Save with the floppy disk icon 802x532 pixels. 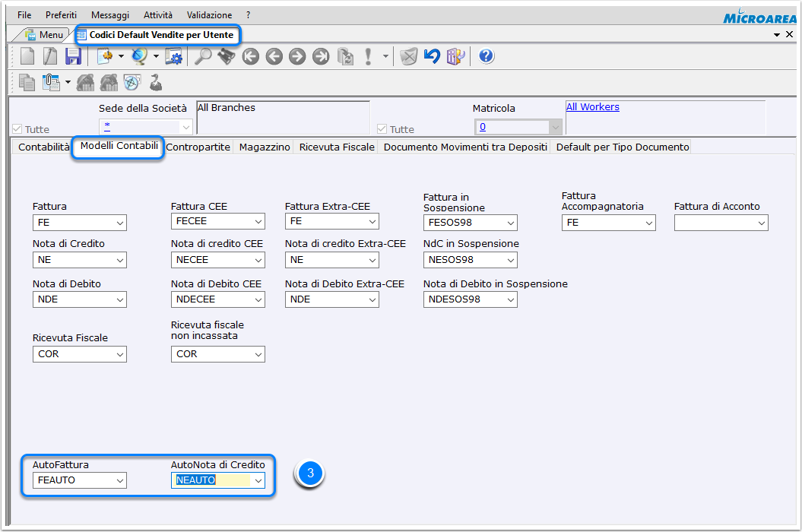click(73, 56)
